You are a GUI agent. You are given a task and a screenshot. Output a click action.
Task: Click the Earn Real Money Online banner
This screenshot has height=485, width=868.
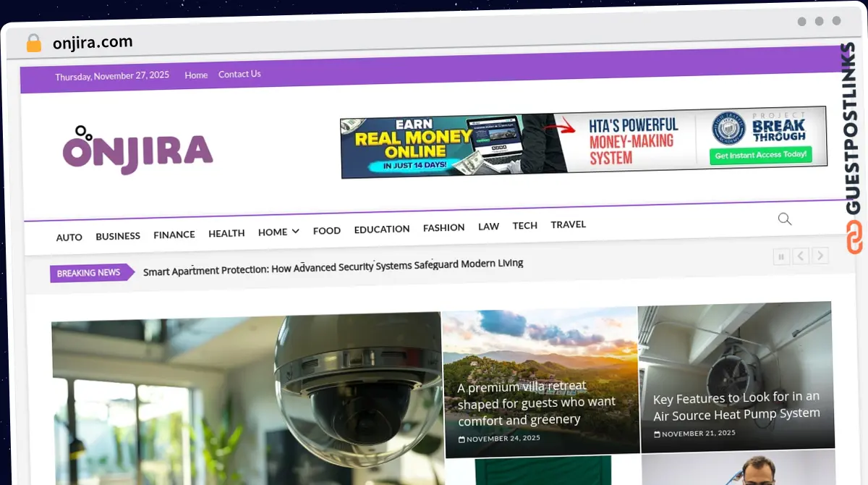tap(584, 143)
